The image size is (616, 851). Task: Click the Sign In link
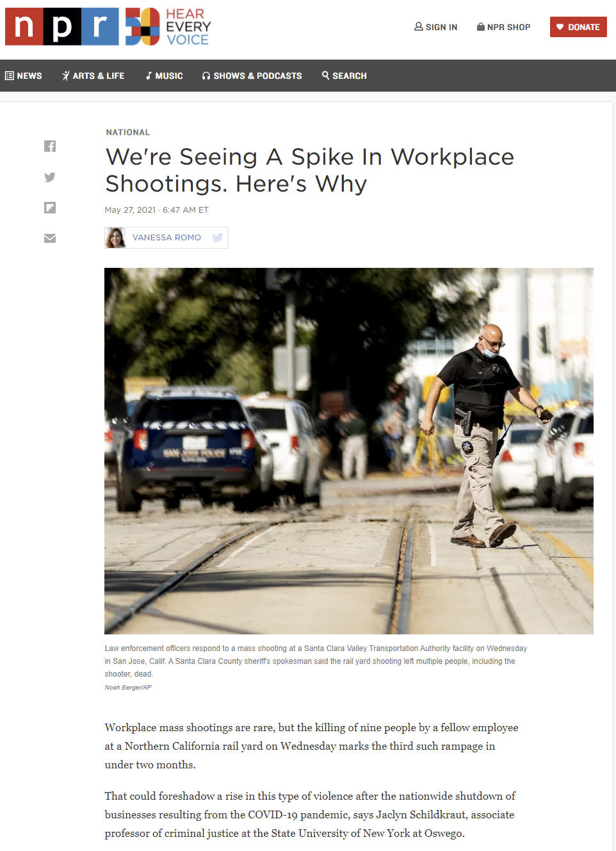tap(435, 27)
